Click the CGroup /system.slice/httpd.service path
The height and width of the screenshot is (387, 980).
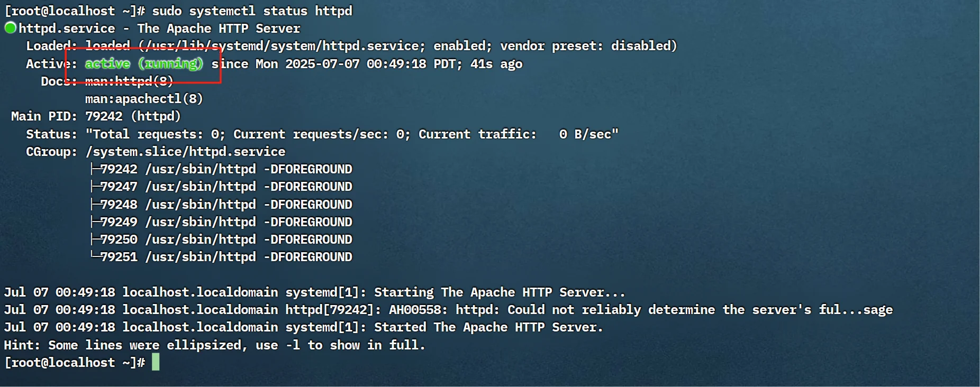click(x=185, y=152)
